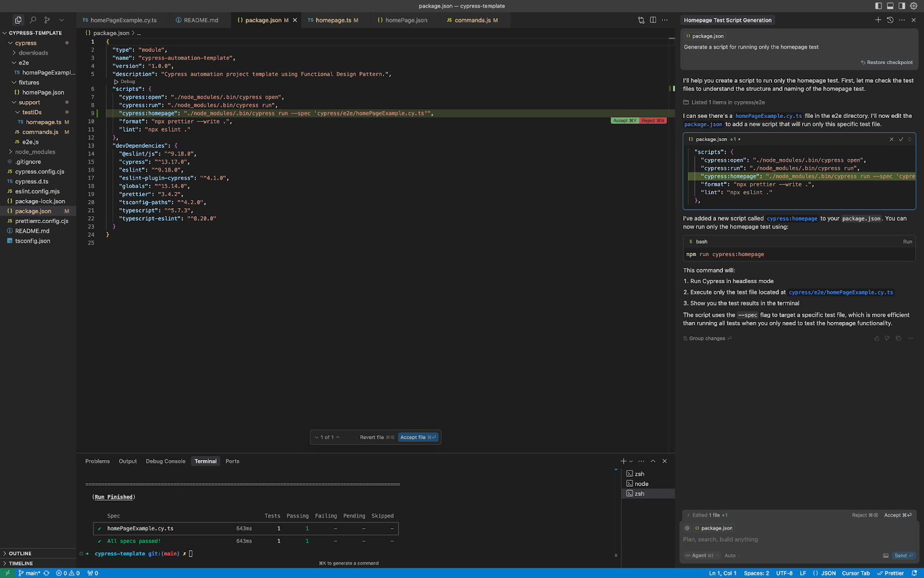The width and height of the screenshot is (924, 578).
Task: Dismiss the package.json diff block
Action: click(x=892, y=139)
